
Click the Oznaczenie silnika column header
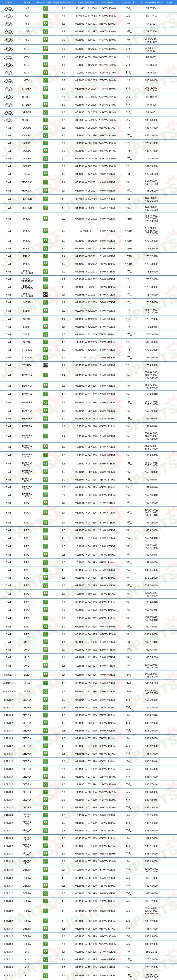[151, 2]
